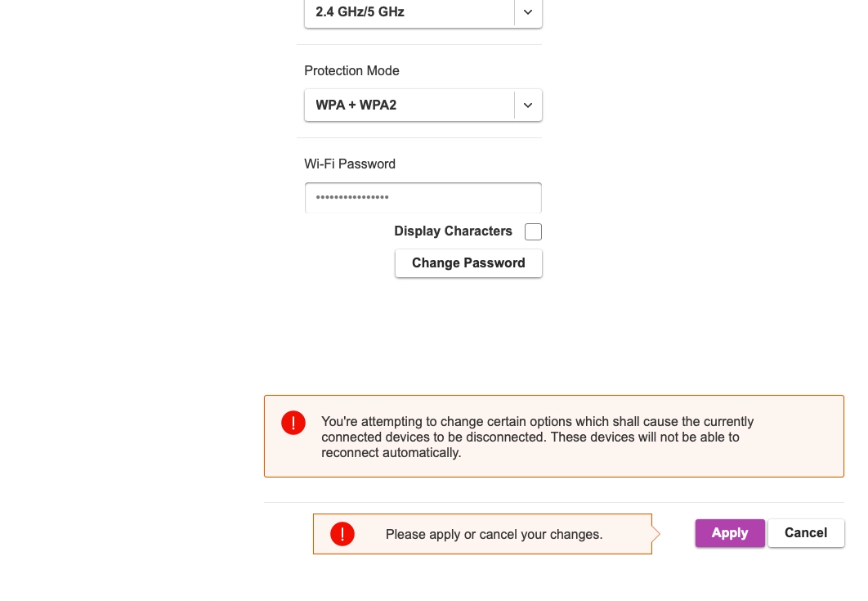This screenshot has height=601, width=868.
Task: Click divider line above Protection Mode label
Action: tap(423, 44)
